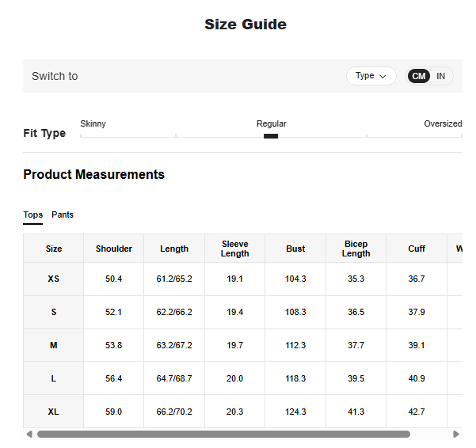Open the Type dropdown
This screenshot has height=448, width=476.
[x=371, y=76]
